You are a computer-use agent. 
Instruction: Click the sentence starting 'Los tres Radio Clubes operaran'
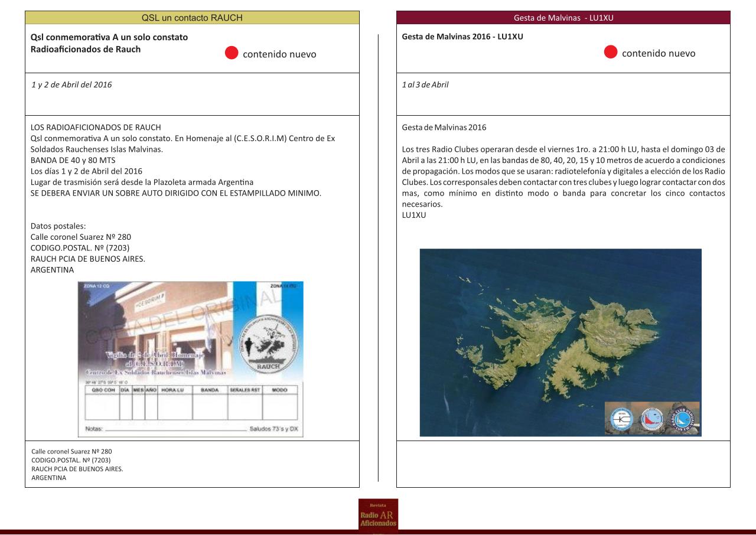pyautogui.click(x=563, y=177)
